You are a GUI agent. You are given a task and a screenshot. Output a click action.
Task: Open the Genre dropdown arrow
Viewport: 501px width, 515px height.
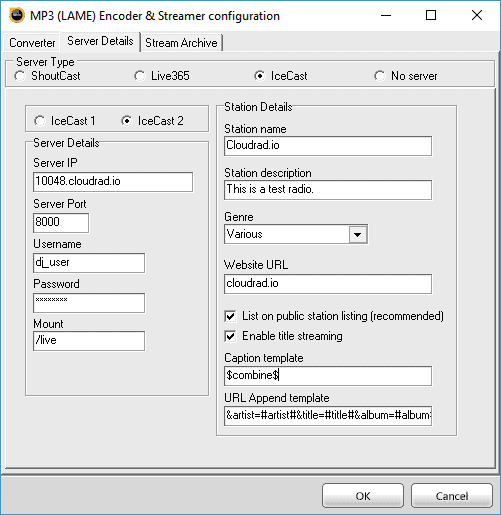pyautogui.click(x=358, y=235)
